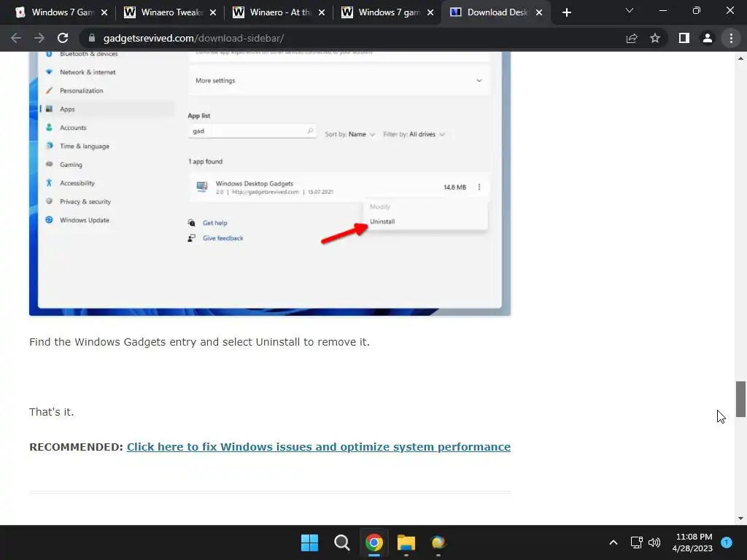The image size is (747, 560).
Task: Click the fix Windows issues link
Action: 318,447
